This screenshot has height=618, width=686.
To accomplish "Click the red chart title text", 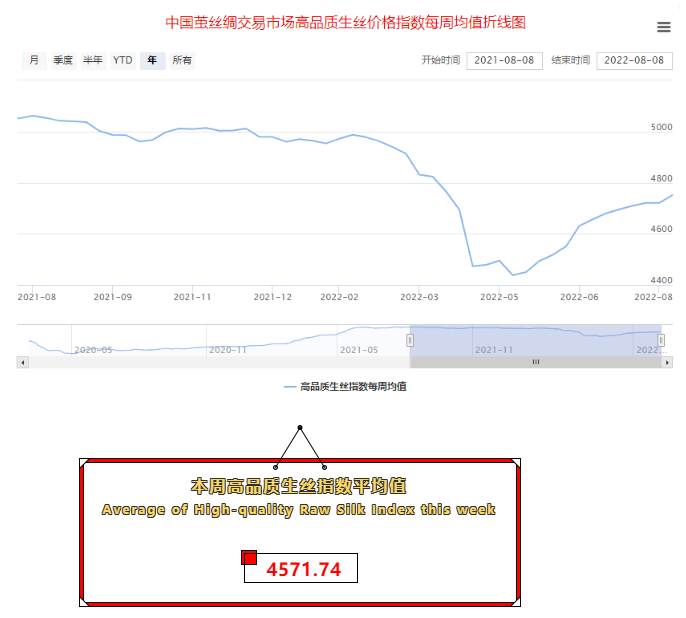I will (x=345, y=22).
